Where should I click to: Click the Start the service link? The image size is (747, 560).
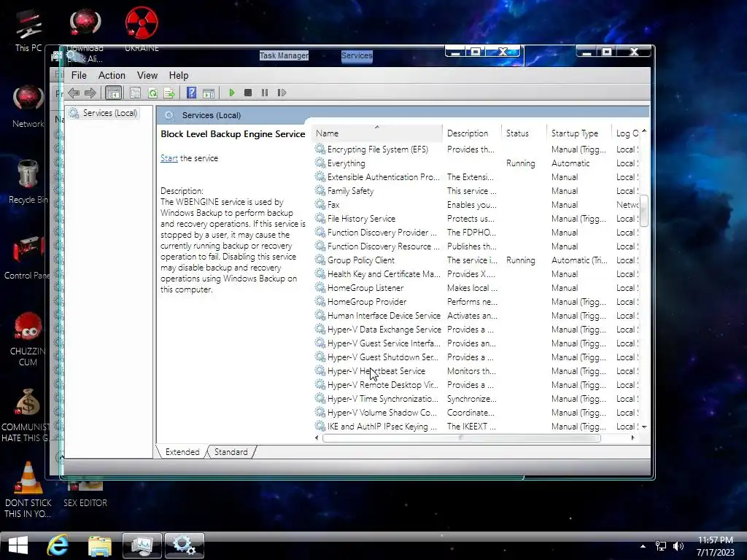point(169,158)
